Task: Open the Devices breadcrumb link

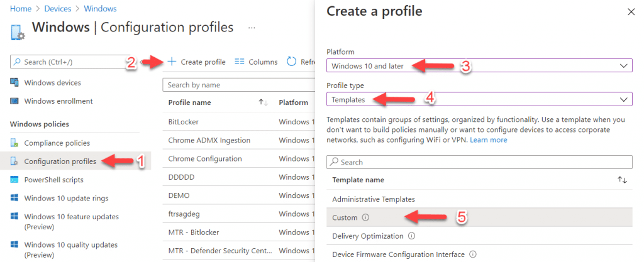Action: tap(57, 8)
